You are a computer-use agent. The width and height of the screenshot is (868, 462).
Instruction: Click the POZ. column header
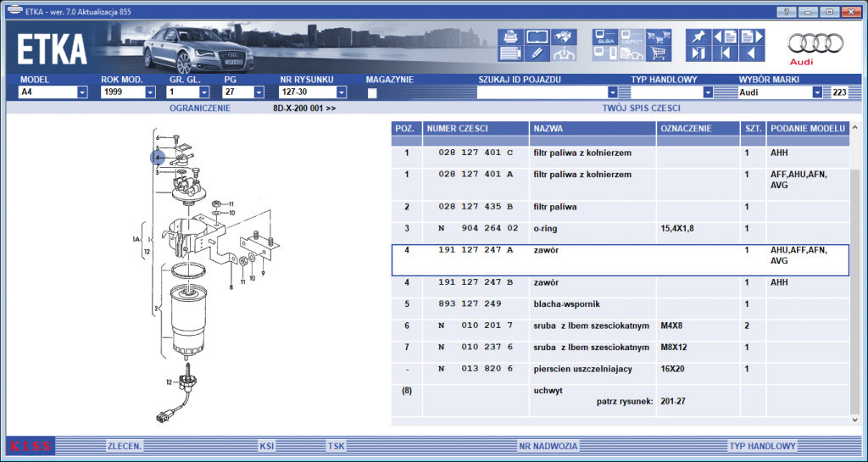pyautogui.click(x=407, y=128)
